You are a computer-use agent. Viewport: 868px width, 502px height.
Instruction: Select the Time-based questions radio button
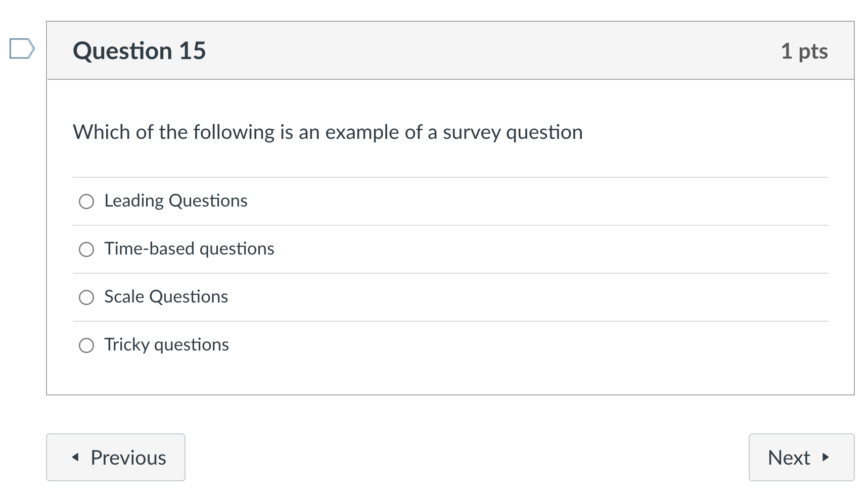pyautogui.click(x=87, y=249)
